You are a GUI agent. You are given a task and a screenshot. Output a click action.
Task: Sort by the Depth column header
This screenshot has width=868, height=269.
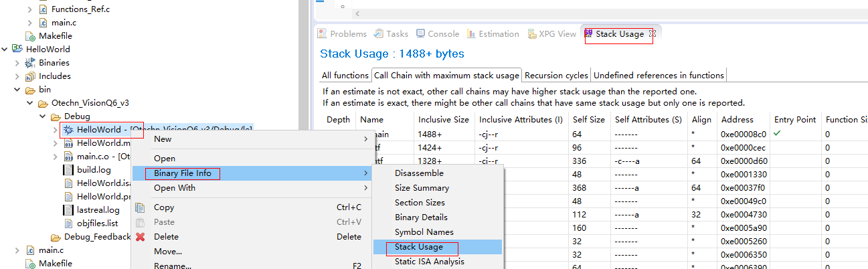click(338, 119)
